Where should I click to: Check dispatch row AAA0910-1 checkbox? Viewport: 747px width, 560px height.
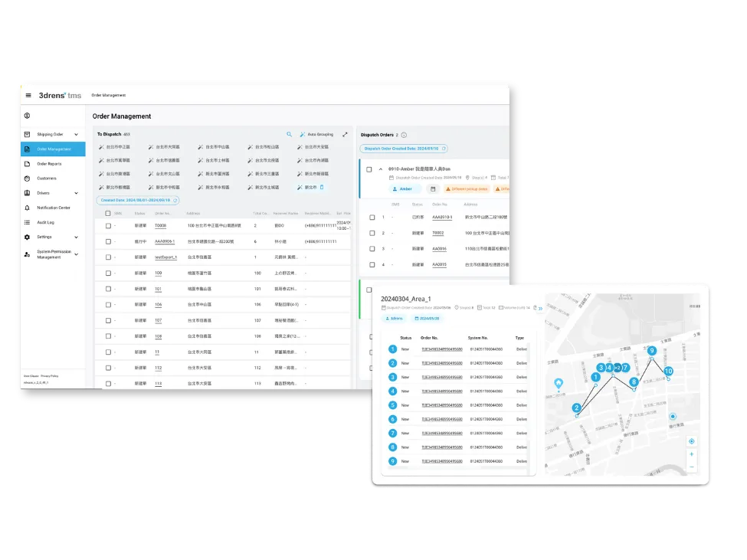pos(372,217)
